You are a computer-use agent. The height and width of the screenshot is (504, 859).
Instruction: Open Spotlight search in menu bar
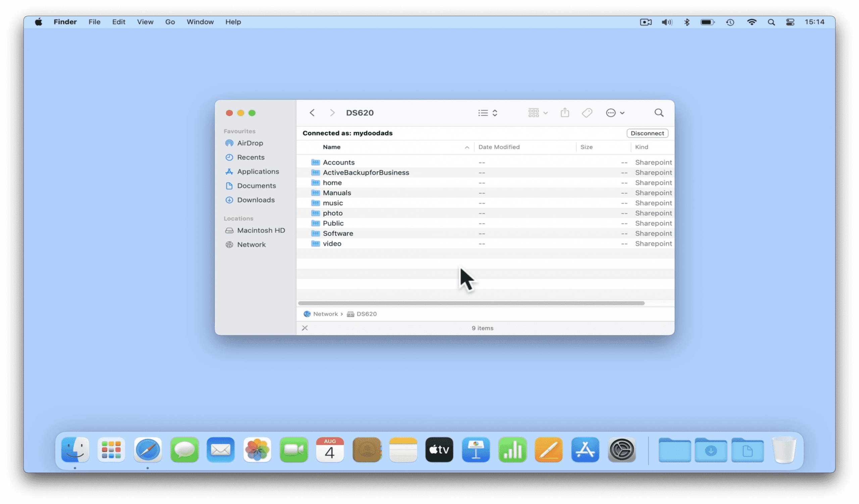(771, 22)
